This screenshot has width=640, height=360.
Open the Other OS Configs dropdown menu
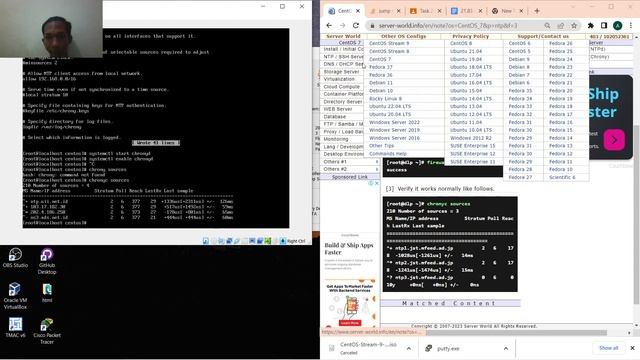[403, 36]
